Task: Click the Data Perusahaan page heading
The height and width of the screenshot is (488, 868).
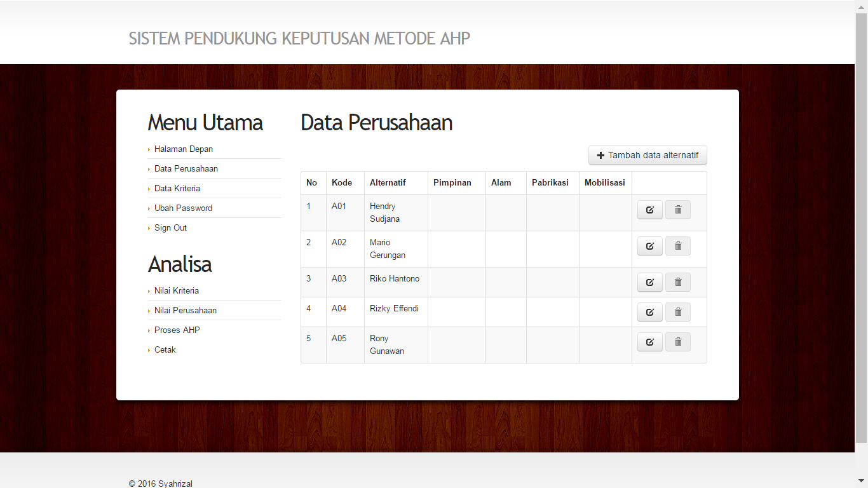Action: (x=376, y=123)
